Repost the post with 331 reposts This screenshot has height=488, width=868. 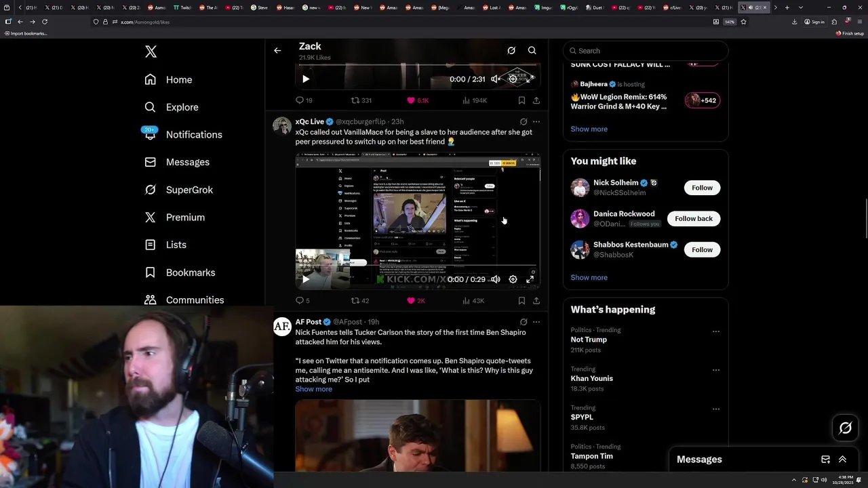coord(361,100)
